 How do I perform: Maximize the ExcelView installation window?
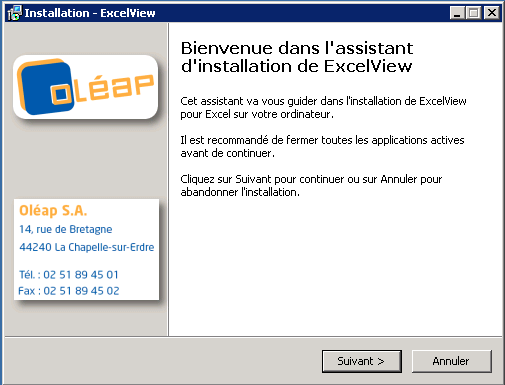coord(473,13)
